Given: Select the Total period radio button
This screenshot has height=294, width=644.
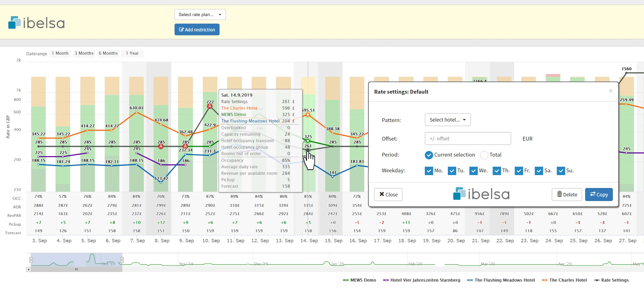Looking at the screenshot, I should pyautogui.click(x=484, y=155).
